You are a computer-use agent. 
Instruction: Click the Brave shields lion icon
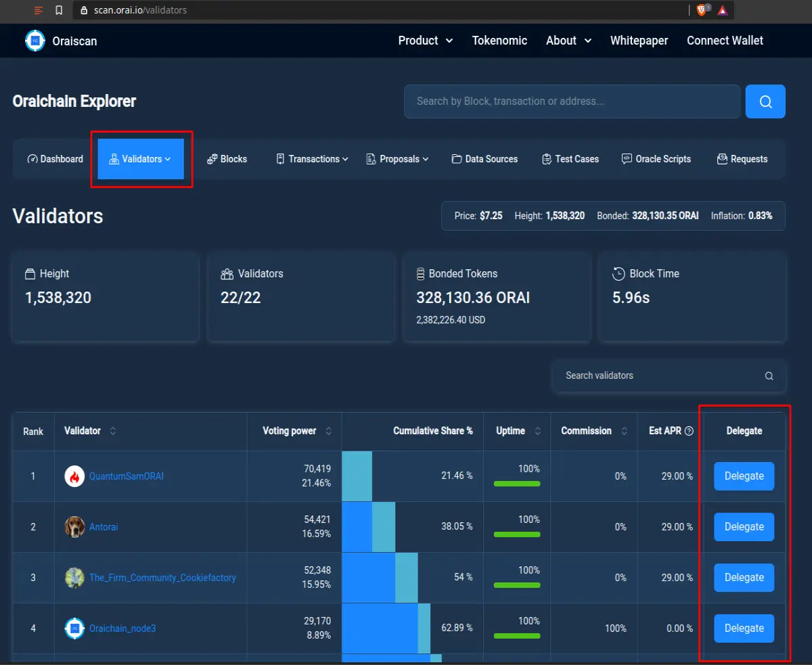[702, 9]
